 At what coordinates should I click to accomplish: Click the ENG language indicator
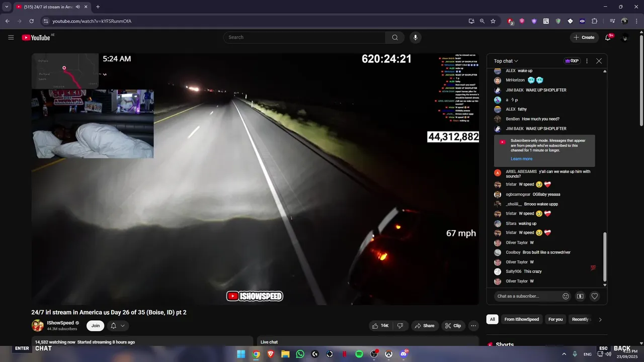click(588, 354)
